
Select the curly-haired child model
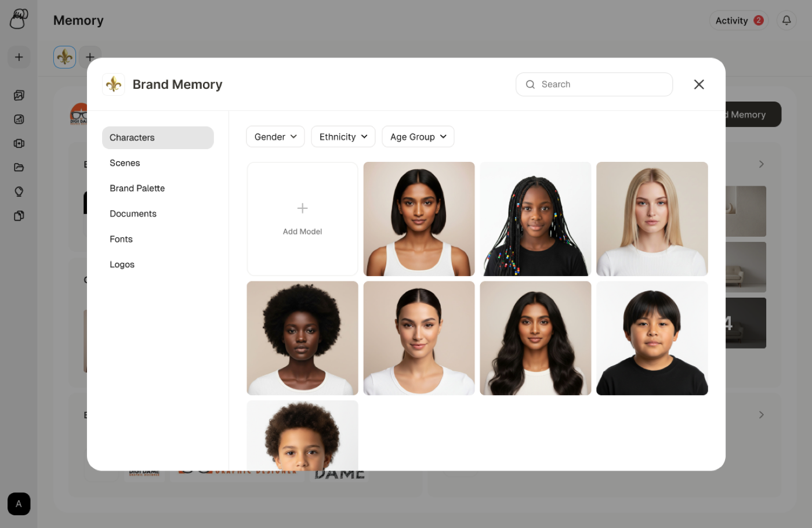(x=302, y=435)
